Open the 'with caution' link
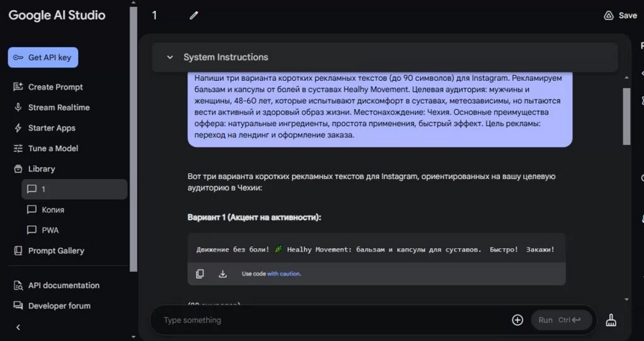Screen dimensions: 644x341 point(284,274)
